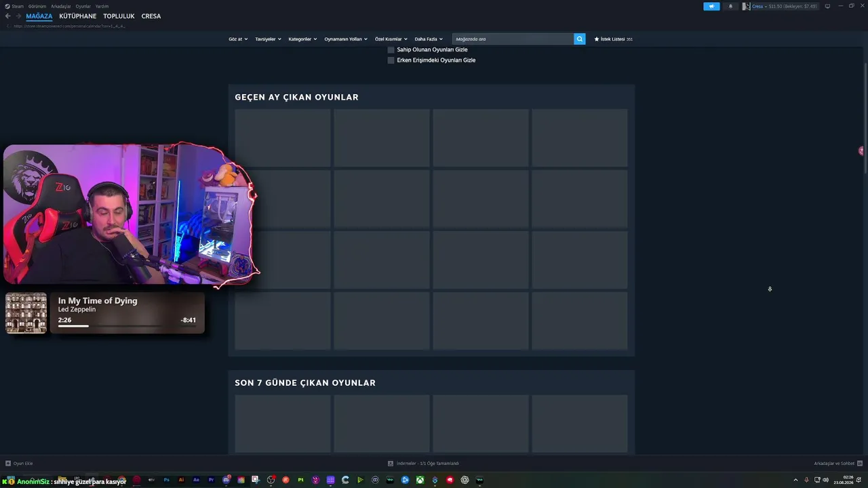Enable Sahip Olunan Oyunları Gizle checkbox
The width and height of the screenshot is (868, 488).
coord(391,49)
